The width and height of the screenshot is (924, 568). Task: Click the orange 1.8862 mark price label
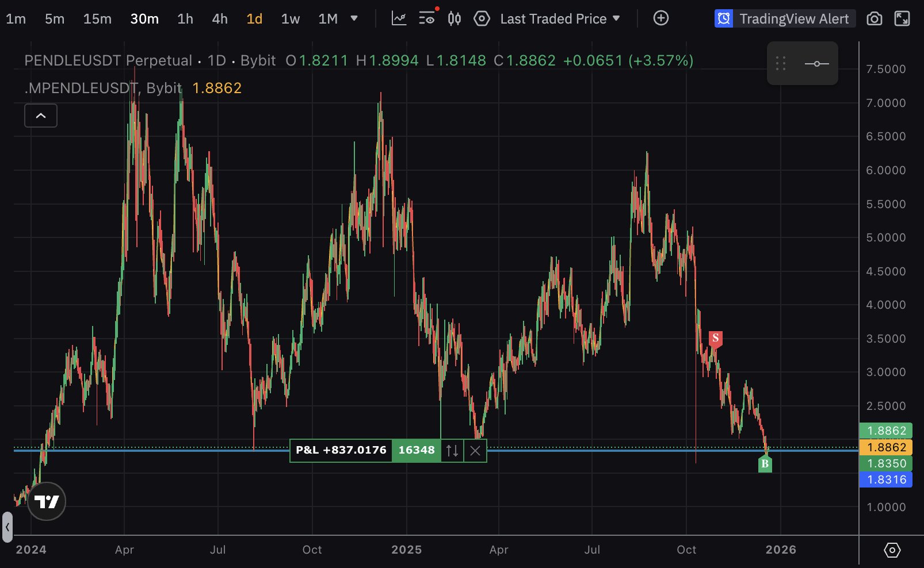[886, 447]
